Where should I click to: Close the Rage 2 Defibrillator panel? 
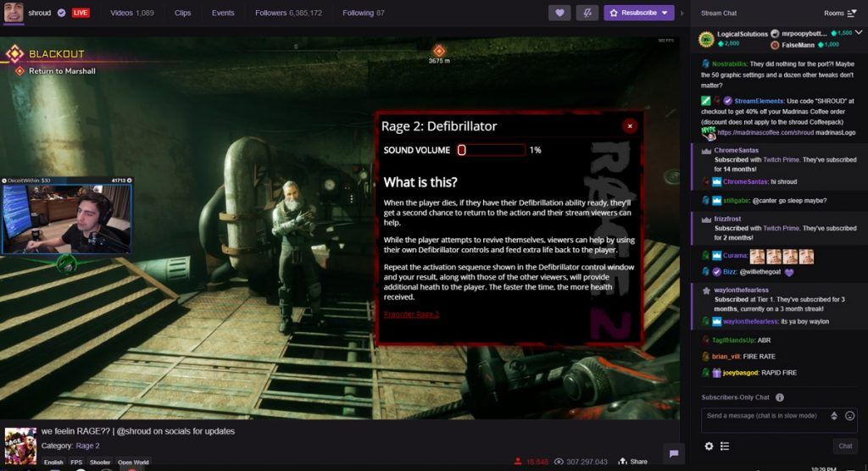[x=630, y=126]
